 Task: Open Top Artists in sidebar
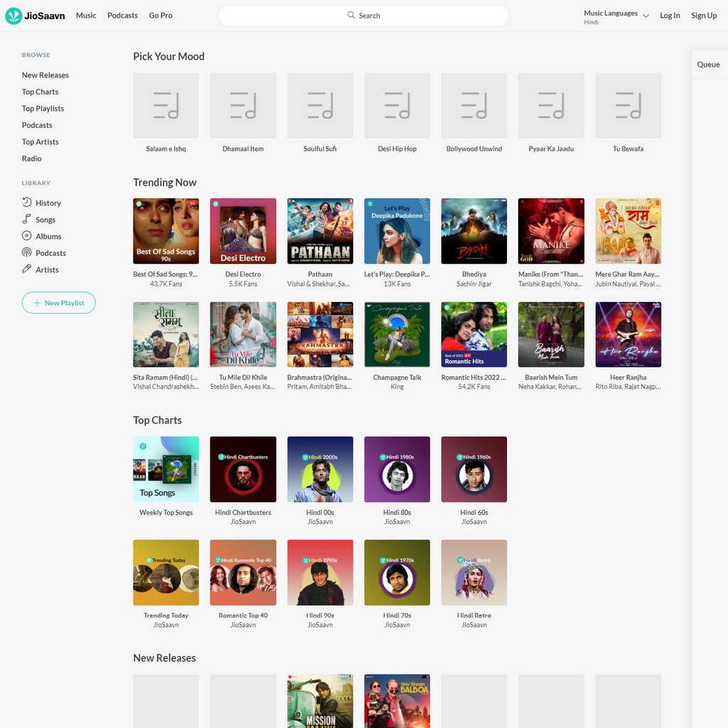coord(40,141)
